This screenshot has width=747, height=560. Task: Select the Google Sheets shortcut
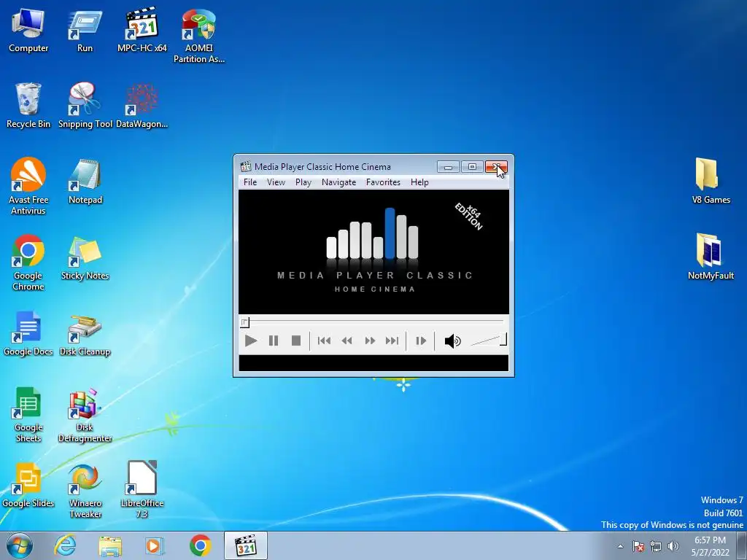(x=28, y=415)
